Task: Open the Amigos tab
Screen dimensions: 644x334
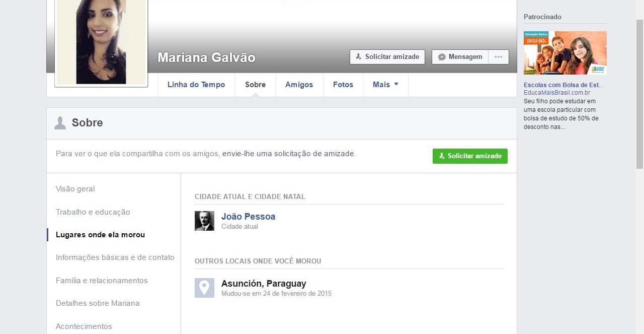Action: tap(299, 85)
